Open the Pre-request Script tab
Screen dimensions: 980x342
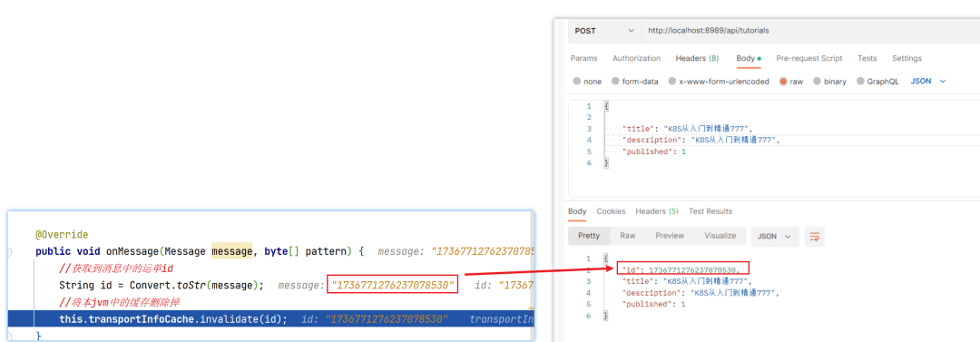pos(808,58)
